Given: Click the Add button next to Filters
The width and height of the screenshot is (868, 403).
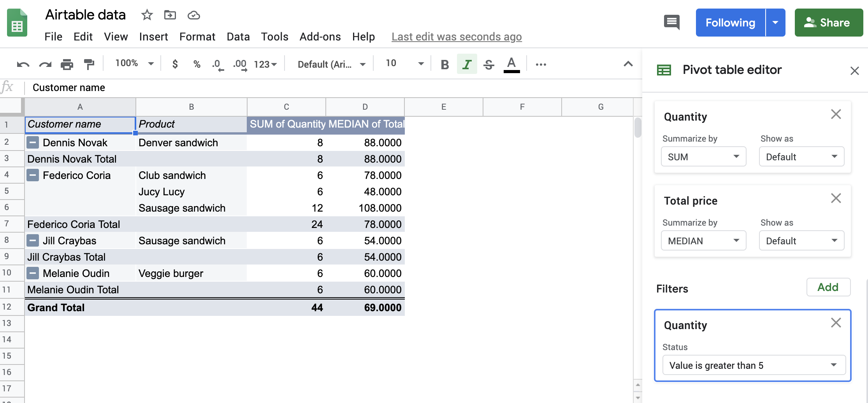Looking at the screenshot, I should pos(828,287).
